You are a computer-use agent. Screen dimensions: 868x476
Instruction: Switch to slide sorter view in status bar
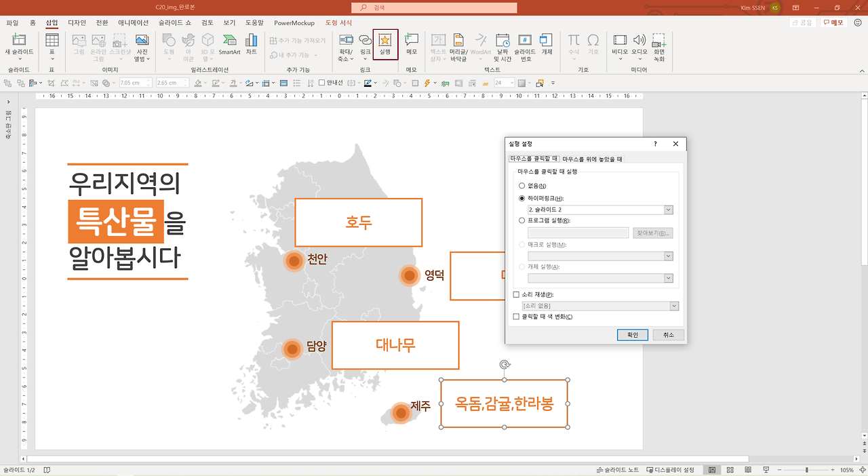pyautogui.click(x=730, y=470)
